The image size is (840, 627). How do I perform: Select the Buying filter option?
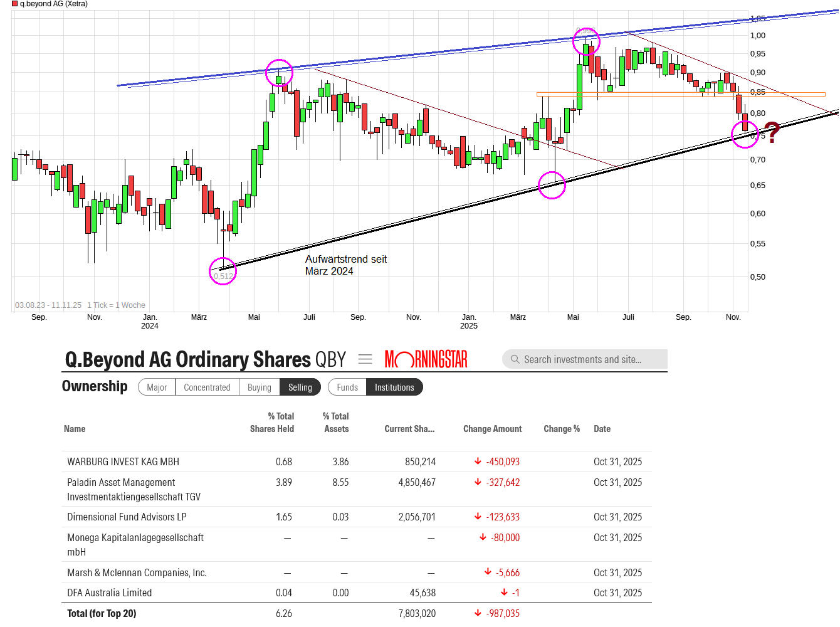(260, 387)
